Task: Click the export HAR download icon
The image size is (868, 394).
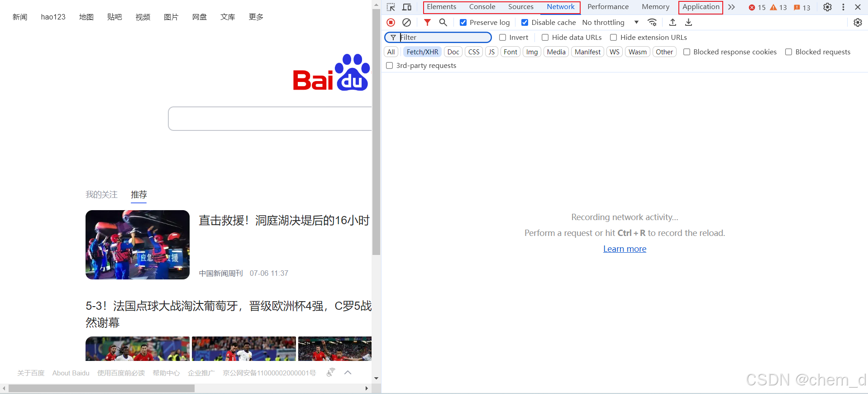Action: coord(688,23)
